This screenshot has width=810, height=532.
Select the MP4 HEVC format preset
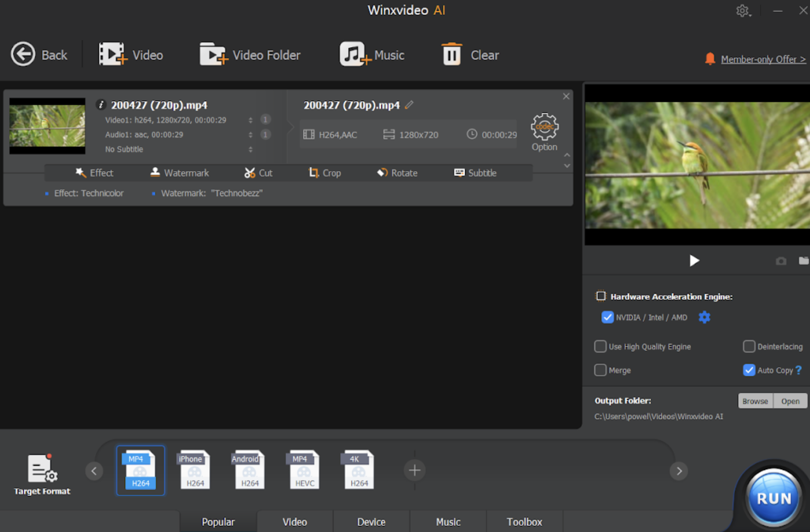coord(304,470)
